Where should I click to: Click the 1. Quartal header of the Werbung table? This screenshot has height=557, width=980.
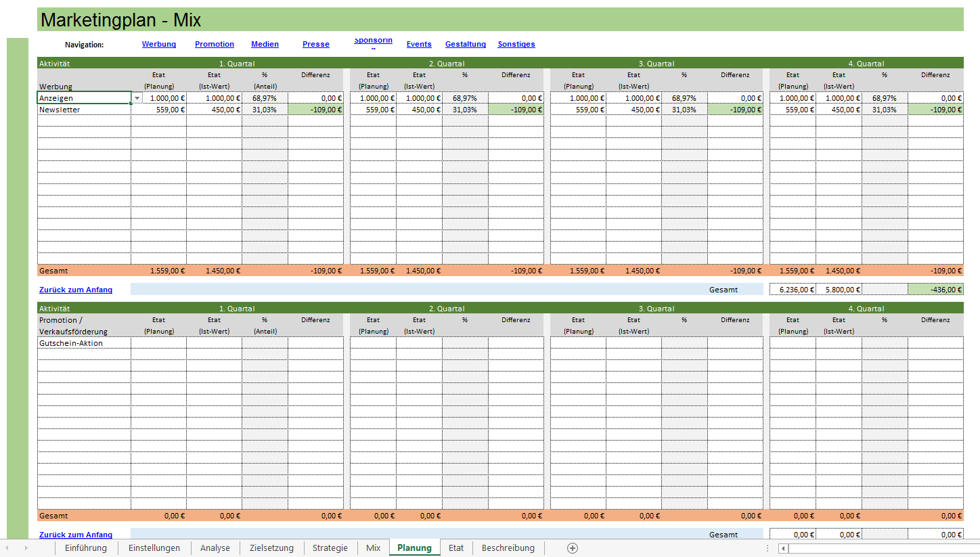(237, 64)
